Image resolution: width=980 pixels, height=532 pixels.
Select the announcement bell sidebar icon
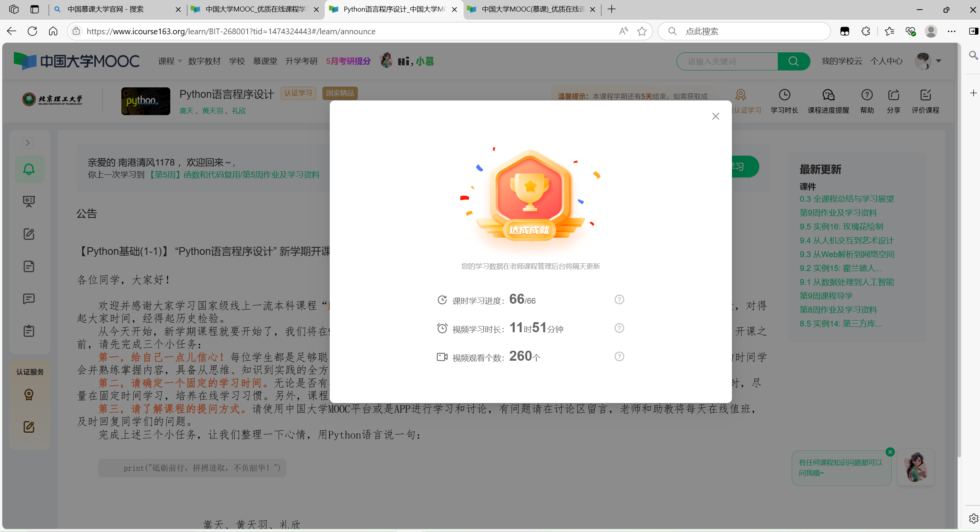point(29,169)
